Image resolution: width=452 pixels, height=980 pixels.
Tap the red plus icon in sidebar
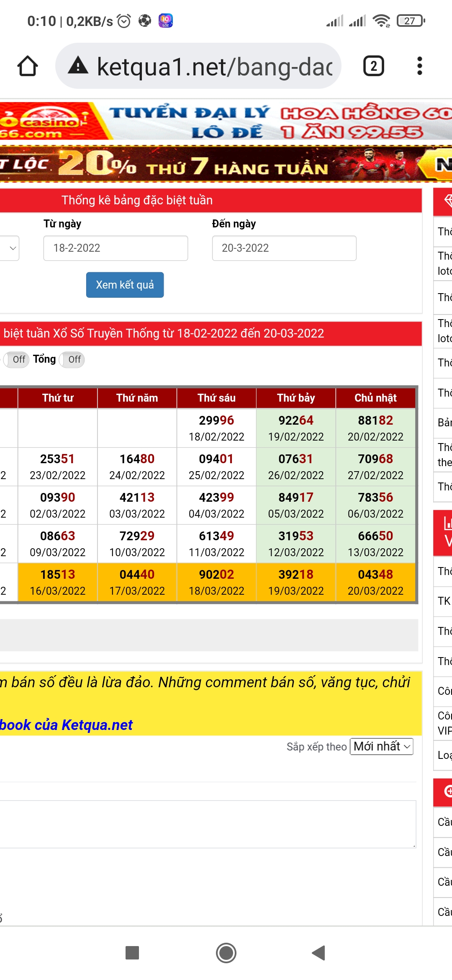448,791
